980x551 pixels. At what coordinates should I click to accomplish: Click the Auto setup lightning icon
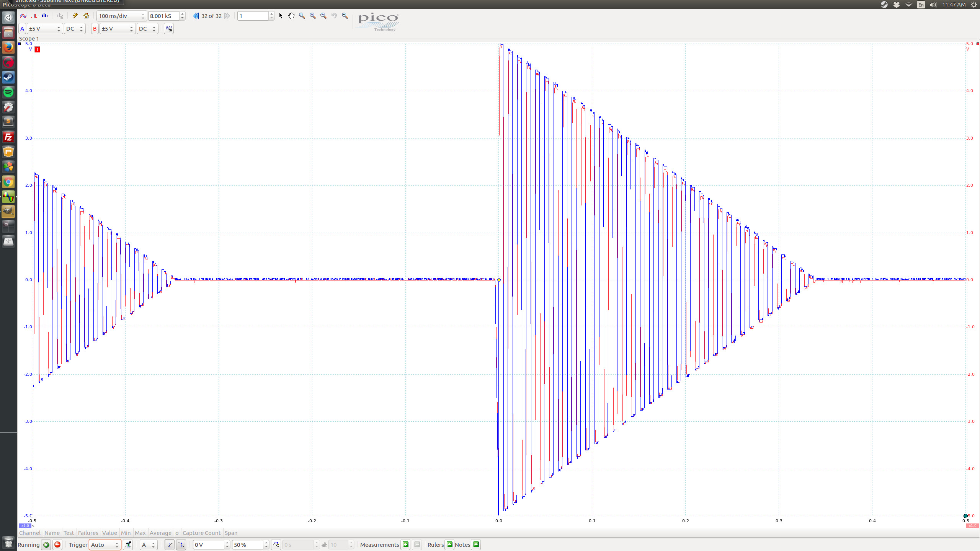pos(75,16)
